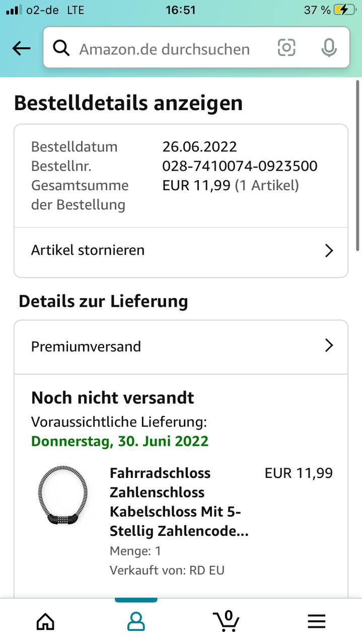
Task: Open the account profile icon
Action: pyautogui.click(x=136, y=621)
